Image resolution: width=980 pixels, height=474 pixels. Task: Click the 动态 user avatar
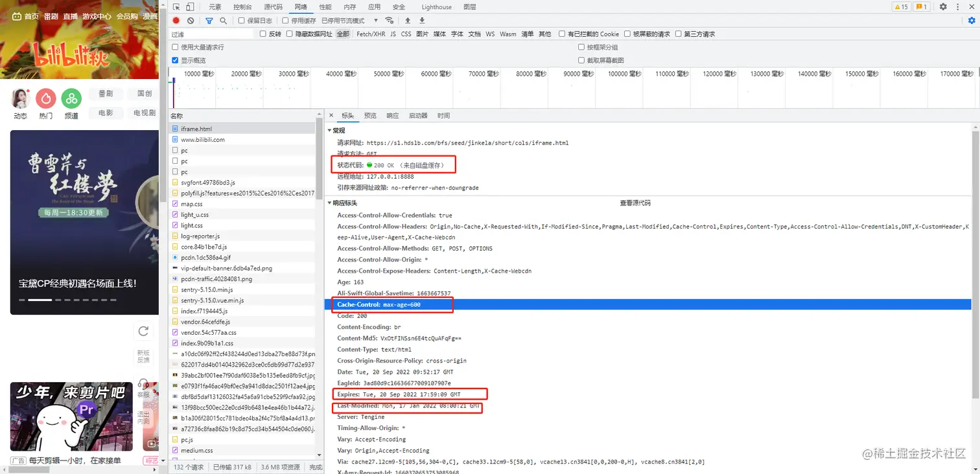(x=21, y=98)
